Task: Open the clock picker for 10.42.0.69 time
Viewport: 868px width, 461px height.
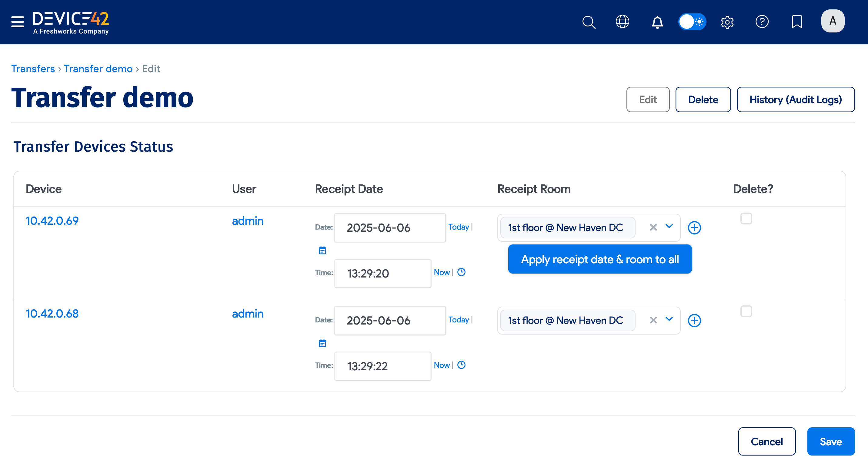Action: pos(462,272)
